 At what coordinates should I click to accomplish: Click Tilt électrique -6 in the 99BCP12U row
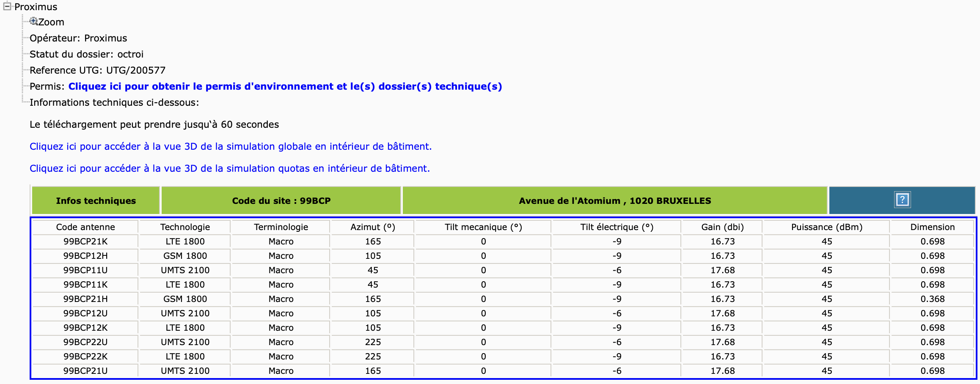click(617, 313)
